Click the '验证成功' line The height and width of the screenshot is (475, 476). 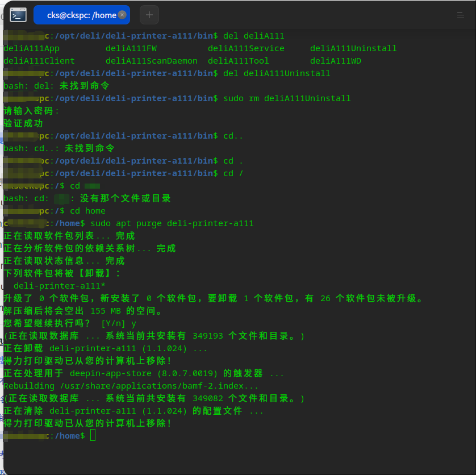[23, 123]
